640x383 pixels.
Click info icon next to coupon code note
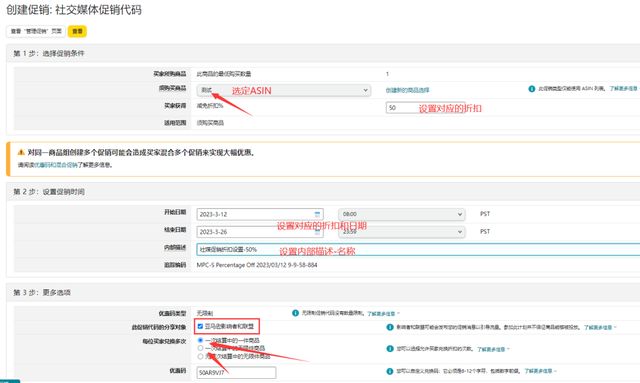click(390, 371)
